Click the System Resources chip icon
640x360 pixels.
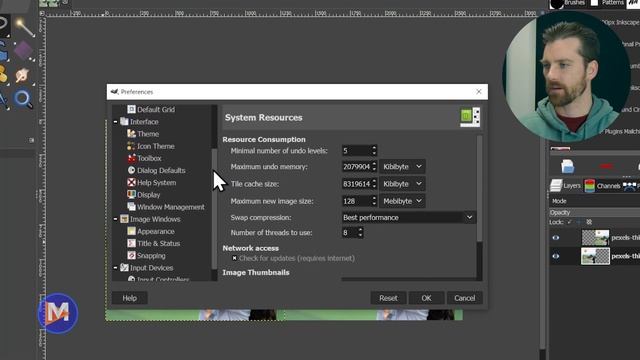click(470, 117)
